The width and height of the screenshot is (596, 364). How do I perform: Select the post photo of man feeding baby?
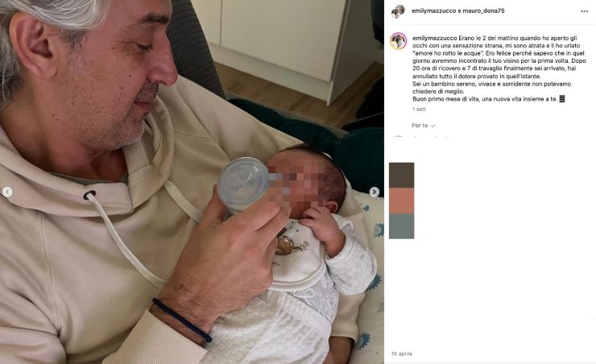pos(192,182)
